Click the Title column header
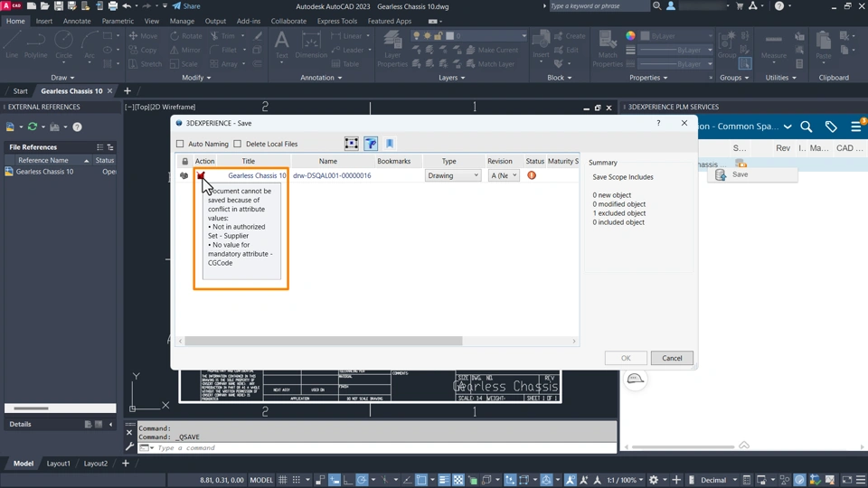Viewport: 868px width, 488px height. coord(248,161)
